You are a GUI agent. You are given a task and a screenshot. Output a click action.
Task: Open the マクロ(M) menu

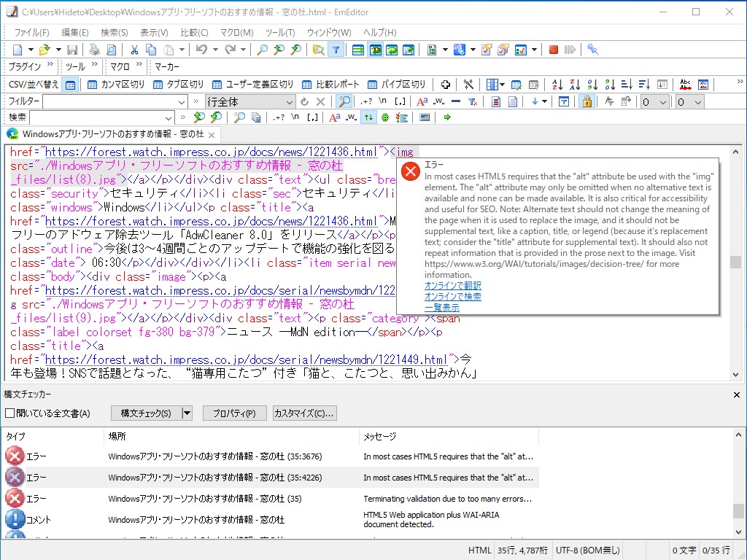point(236,33)
